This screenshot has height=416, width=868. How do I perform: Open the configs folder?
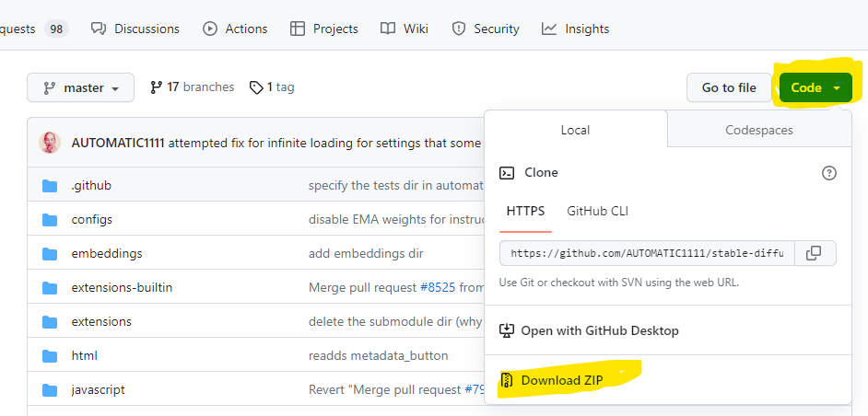[x=92, y=220]
